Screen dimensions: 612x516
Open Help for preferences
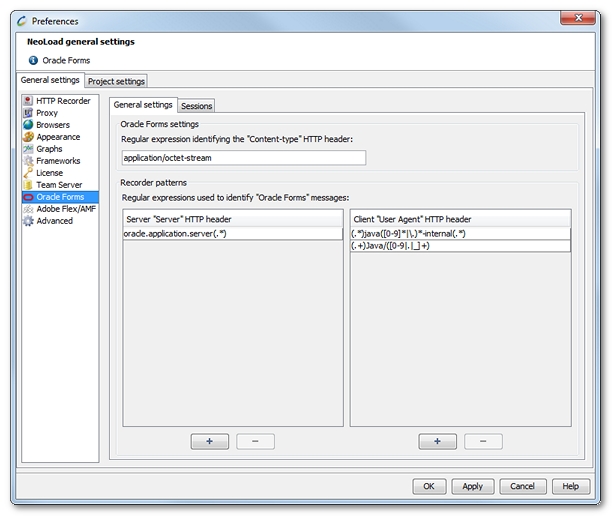click(570, 486)
